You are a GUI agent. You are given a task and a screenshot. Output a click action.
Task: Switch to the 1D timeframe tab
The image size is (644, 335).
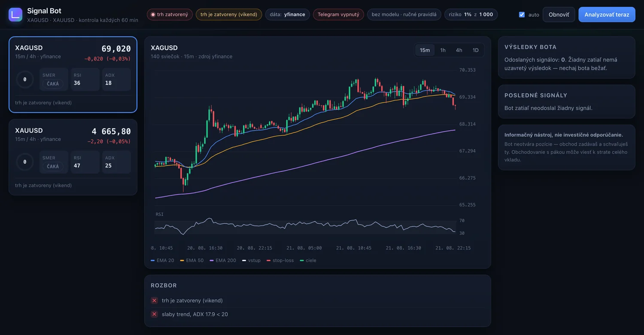[x=475, y=50]
